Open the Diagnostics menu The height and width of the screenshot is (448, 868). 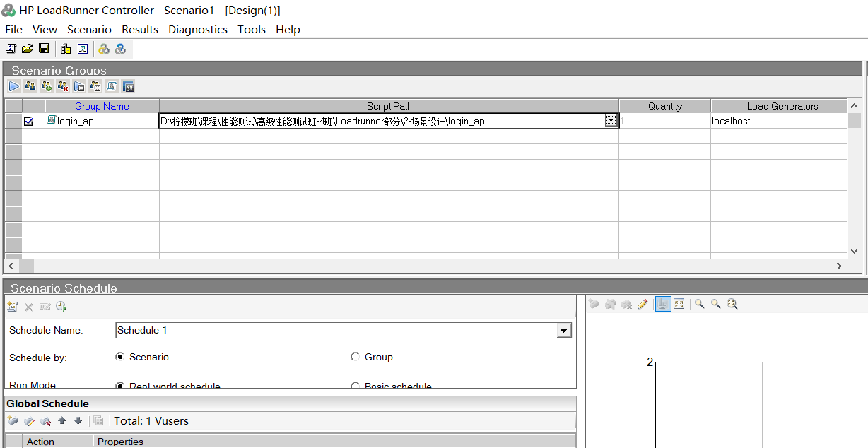198,30
